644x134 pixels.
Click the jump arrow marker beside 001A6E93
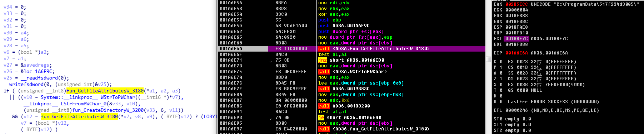coord(270,118)
